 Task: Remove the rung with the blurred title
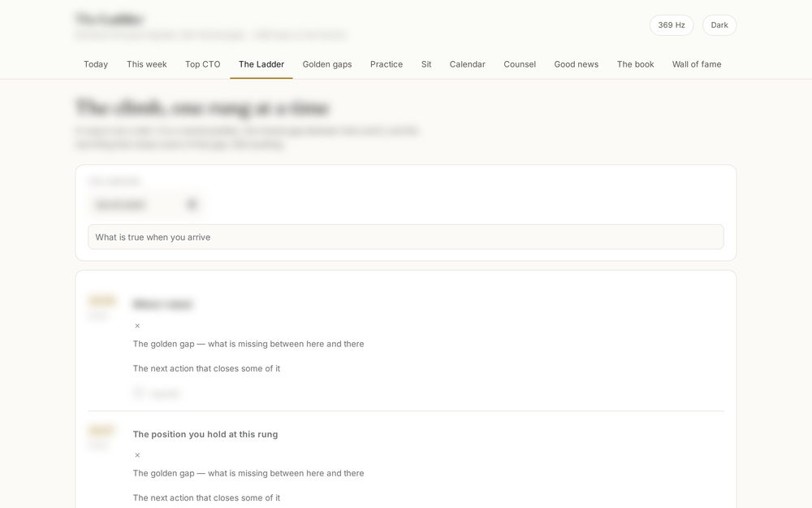click(137, 326)
